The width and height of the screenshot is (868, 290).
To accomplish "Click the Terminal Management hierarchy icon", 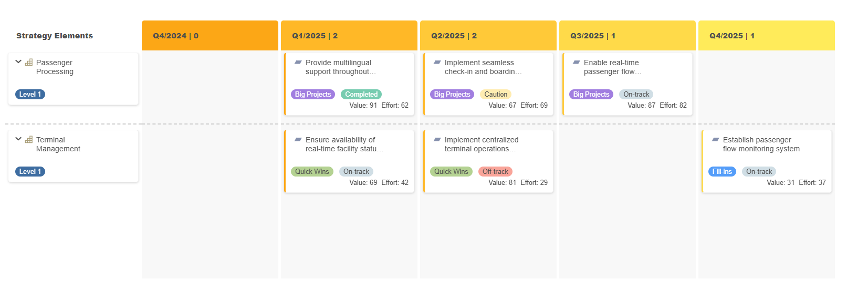I will pyautogui.click(x=29, y=140).
